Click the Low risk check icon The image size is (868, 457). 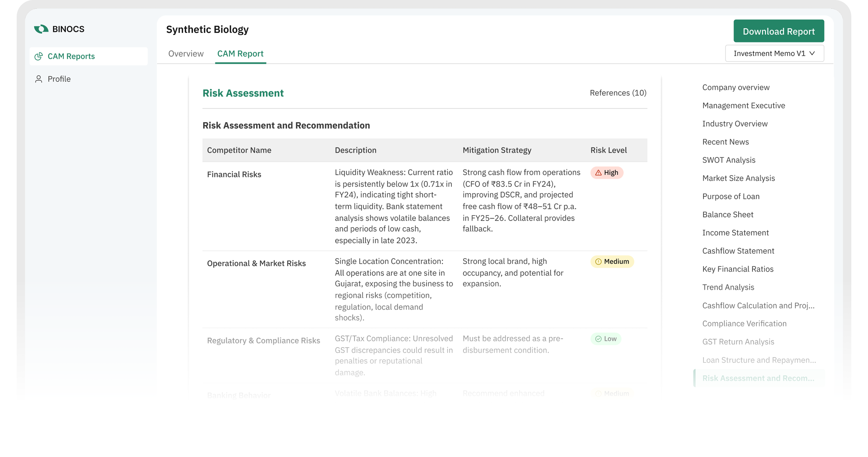tap(598, 339)
